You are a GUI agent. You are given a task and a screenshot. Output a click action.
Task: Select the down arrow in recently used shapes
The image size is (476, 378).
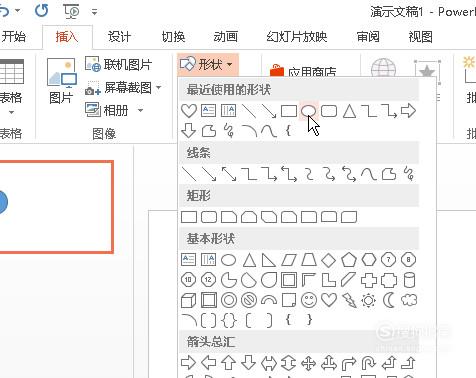(x=188, y=130)
